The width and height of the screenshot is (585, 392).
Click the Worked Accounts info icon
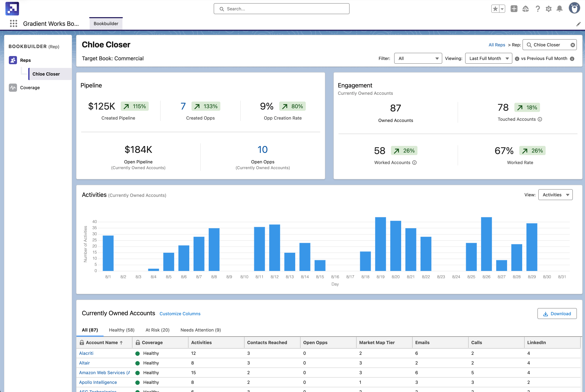coord(414,163)
